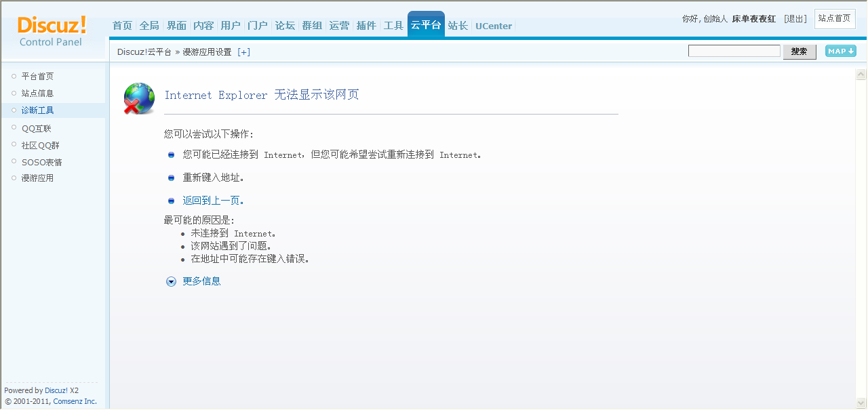Click the globe error icon

[139, 98]
